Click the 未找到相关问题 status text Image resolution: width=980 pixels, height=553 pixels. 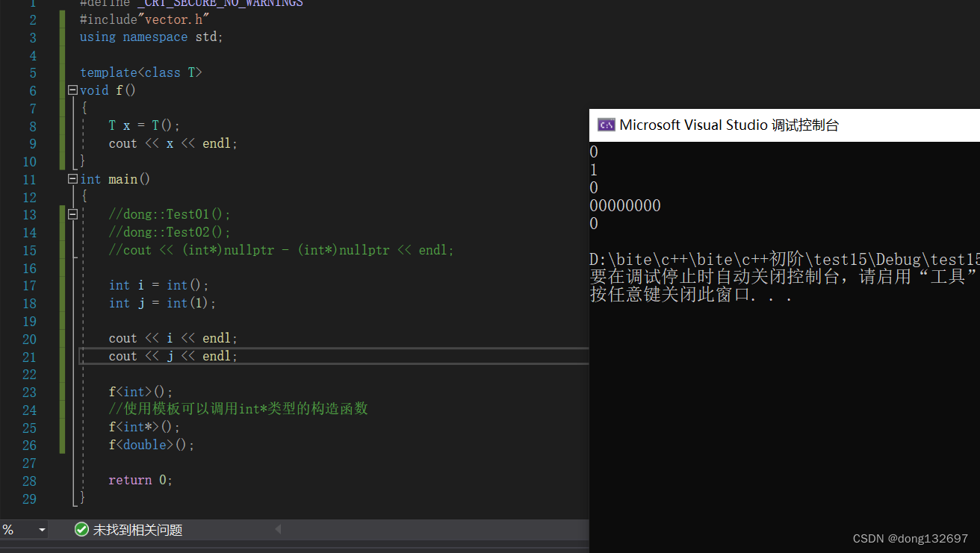(137, 530)
